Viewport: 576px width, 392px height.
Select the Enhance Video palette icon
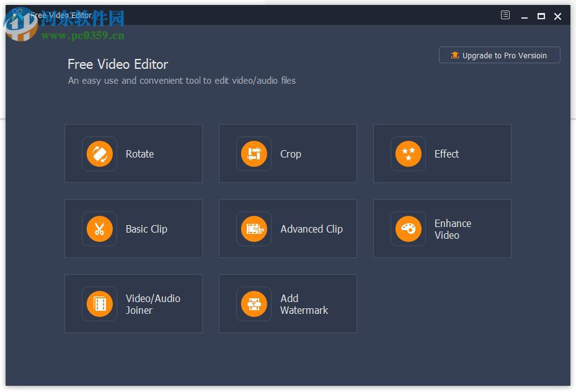pos(408,228)
